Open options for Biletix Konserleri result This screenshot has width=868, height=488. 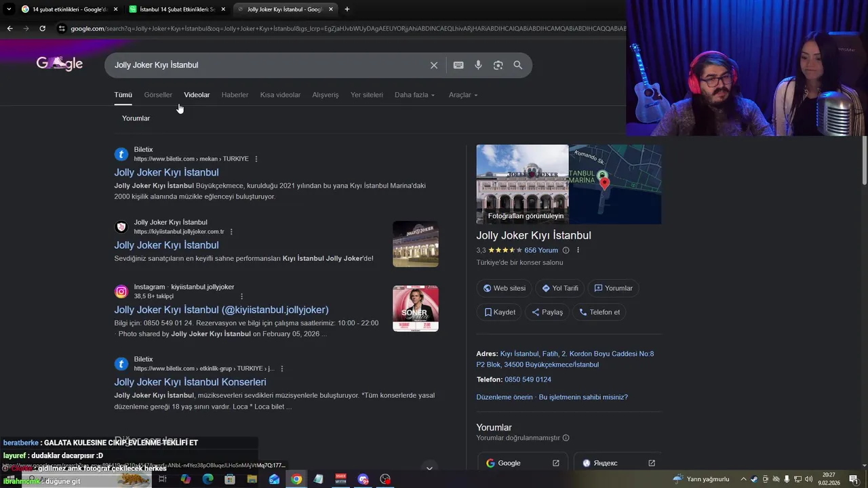281,369
